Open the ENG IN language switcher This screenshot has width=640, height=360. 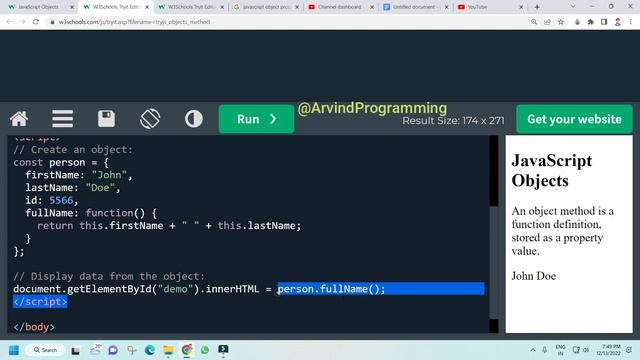(x=560, y=350)
